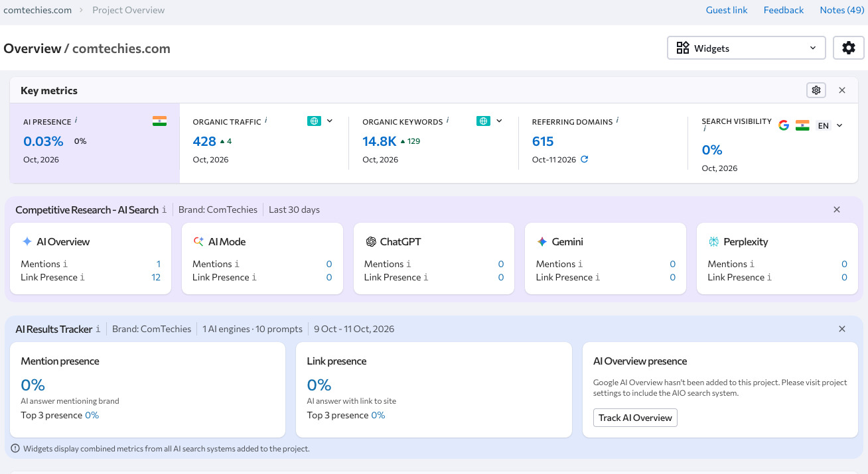Image resolution: width=868 pixels, height=474 pixels.
Task: Open Gemini Link Presence count 0
Action: pos(673,277)
